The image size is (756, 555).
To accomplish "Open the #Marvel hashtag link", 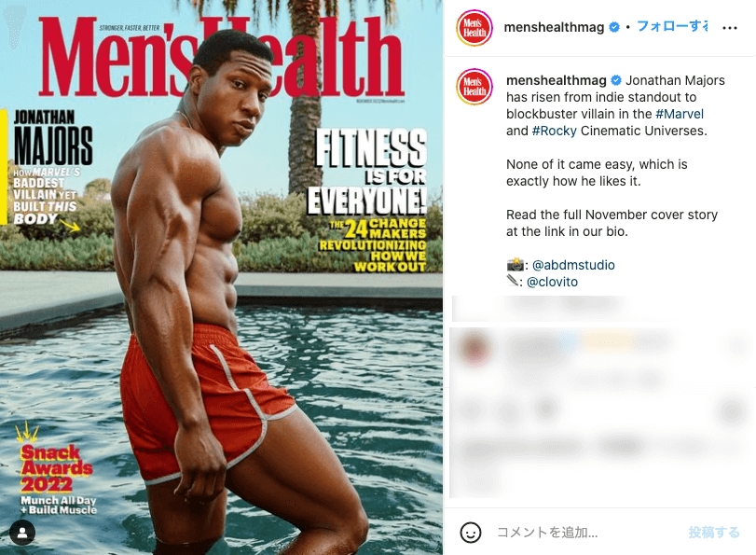I will point(680,114).
